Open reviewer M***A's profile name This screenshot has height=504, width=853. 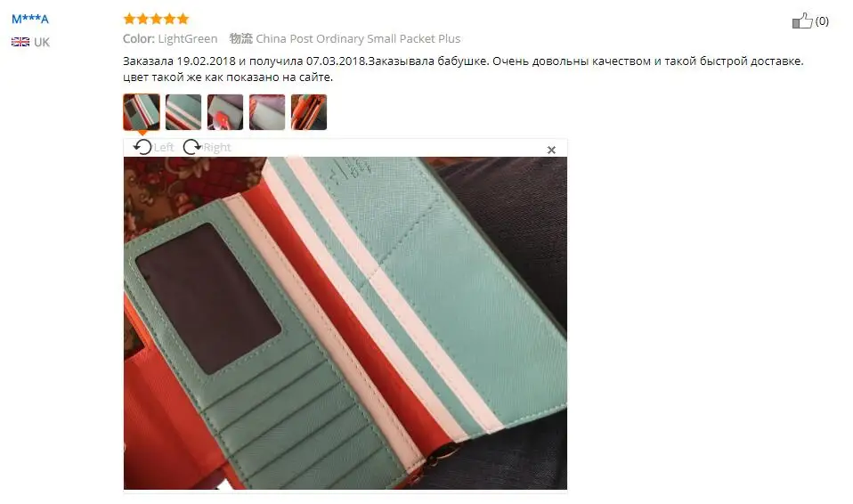click(30, 19)
